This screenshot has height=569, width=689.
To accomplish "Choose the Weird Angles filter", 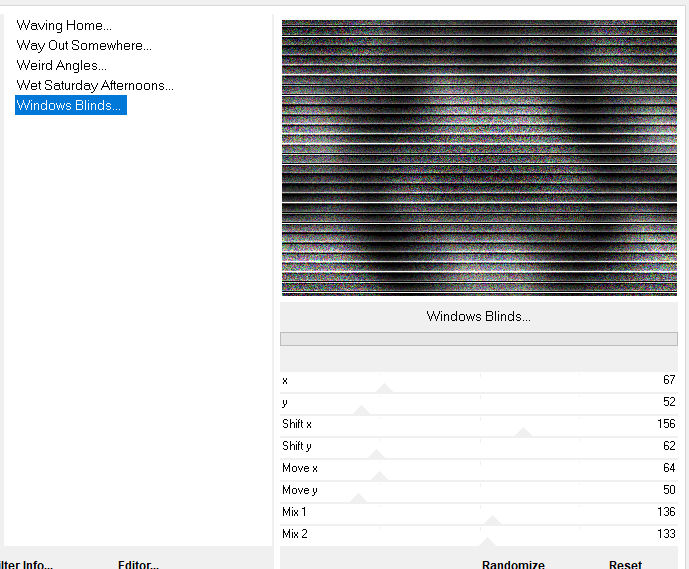I will [x=61, y=65].
